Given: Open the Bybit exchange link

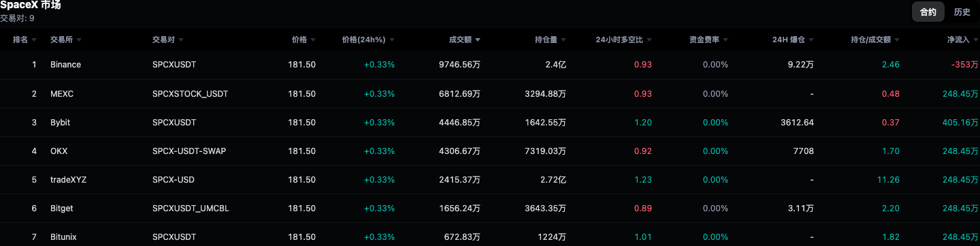Looking at the screenshot, I should click(x=60, y=122).
